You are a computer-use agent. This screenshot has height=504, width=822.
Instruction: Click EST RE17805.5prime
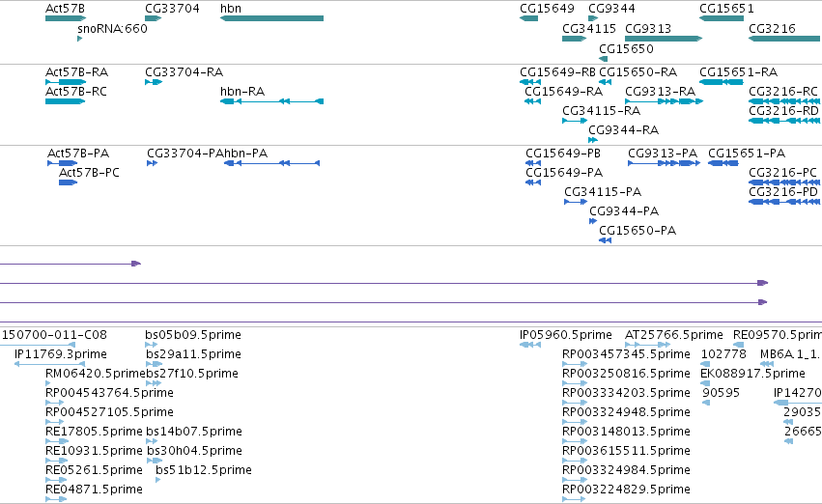[x=57, y=441]
